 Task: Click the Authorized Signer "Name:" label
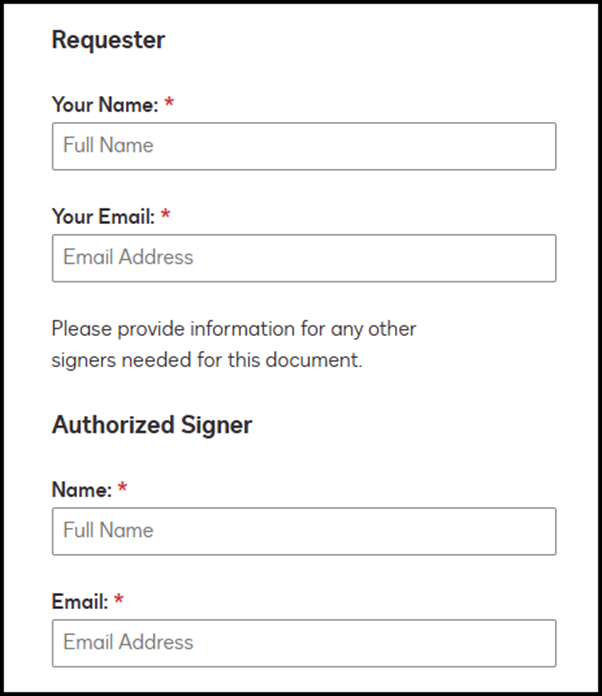81,490
